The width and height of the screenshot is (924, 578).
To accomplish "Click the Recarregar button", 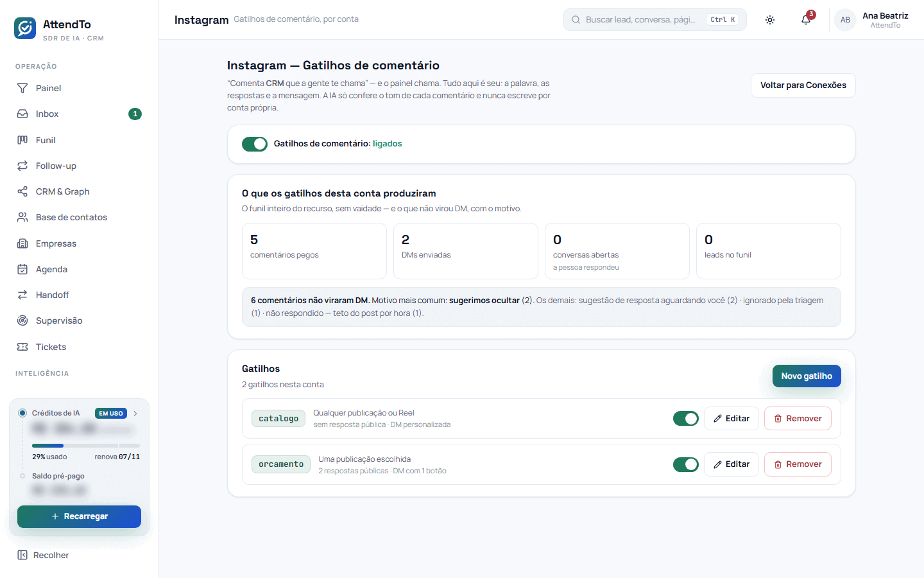I will pos(79,516).
